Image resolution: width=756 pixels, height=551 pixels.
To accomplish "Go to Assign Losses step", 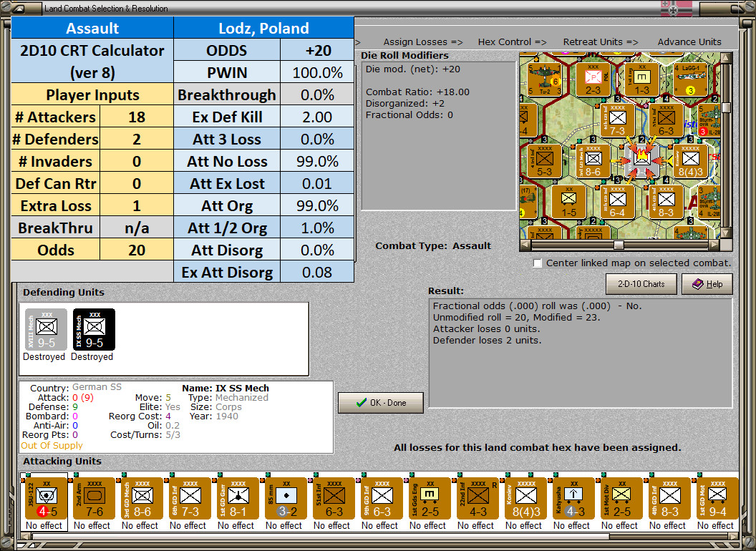I will click(x=423, y=42).
